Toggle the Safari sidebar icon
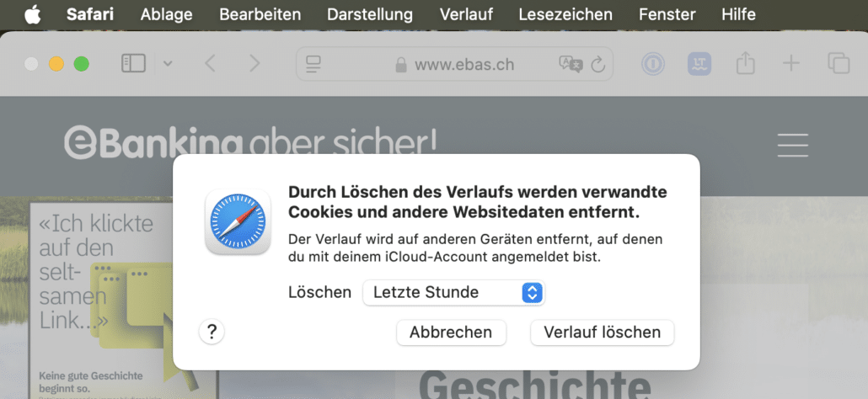 pos(133,64)
